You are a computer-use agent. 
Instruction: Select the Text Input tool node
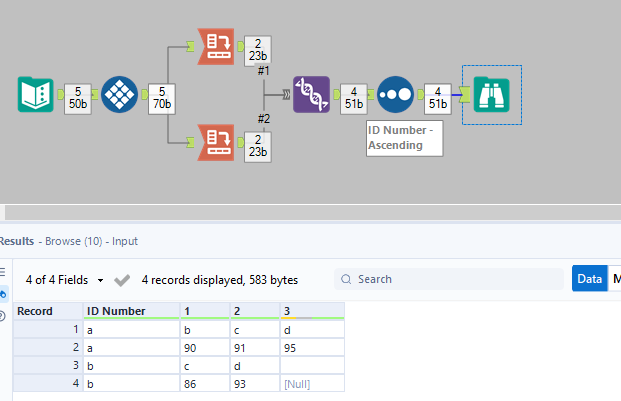click(x=37, y=93)
